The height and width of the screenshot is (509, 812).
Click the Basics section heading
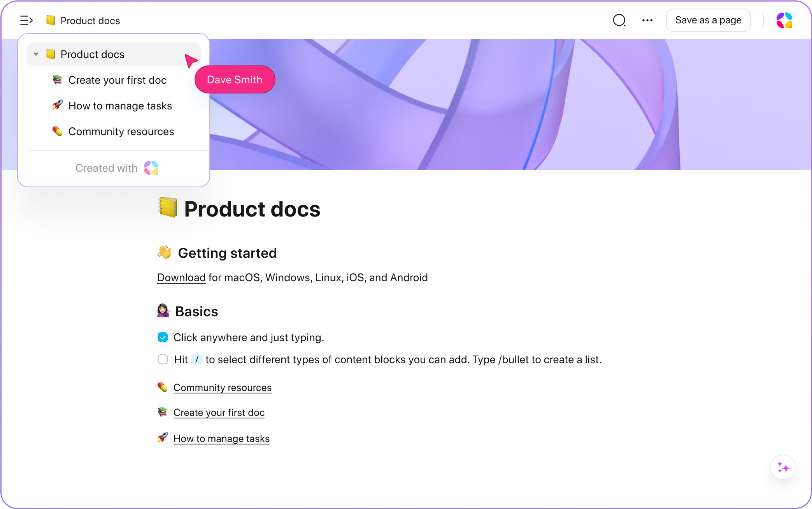[196, 311]
